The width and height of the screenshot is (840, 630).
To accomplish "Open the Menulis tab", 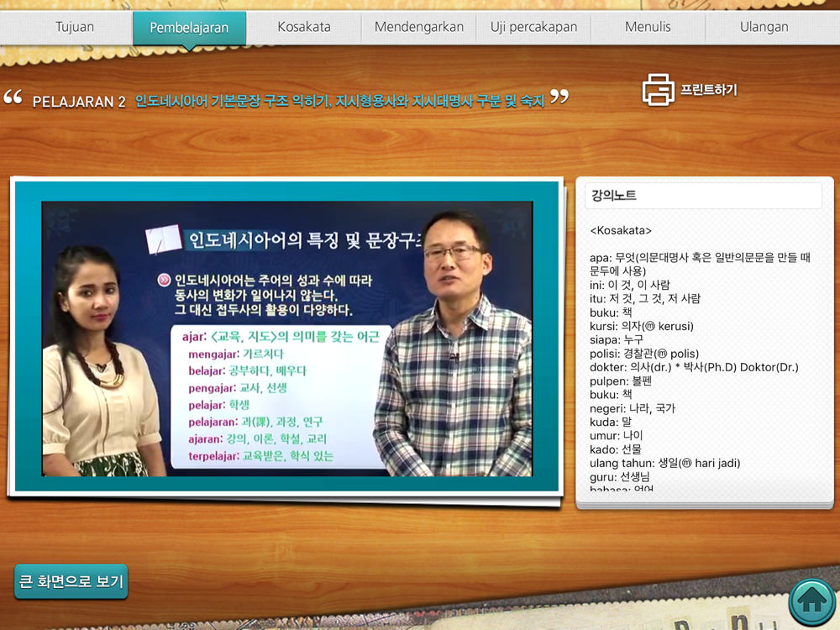I will [648, 27].
